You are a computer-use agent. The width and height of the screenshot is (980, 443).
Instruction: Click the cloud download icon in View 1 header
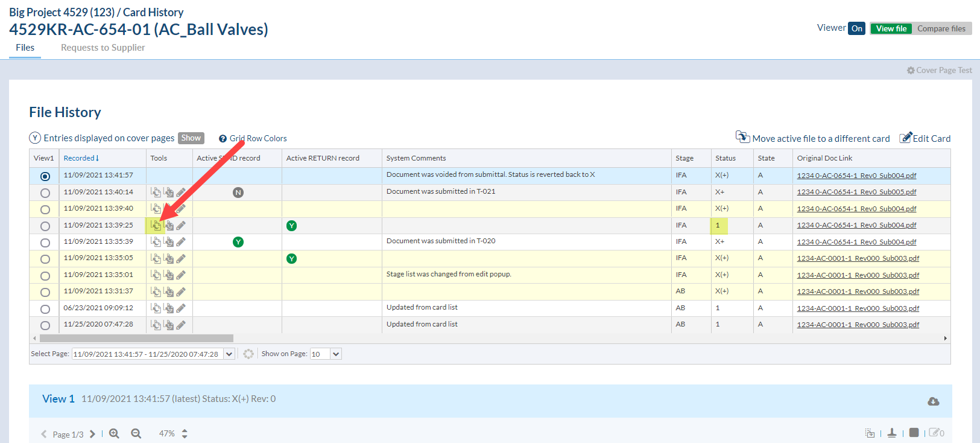(933, 401)
